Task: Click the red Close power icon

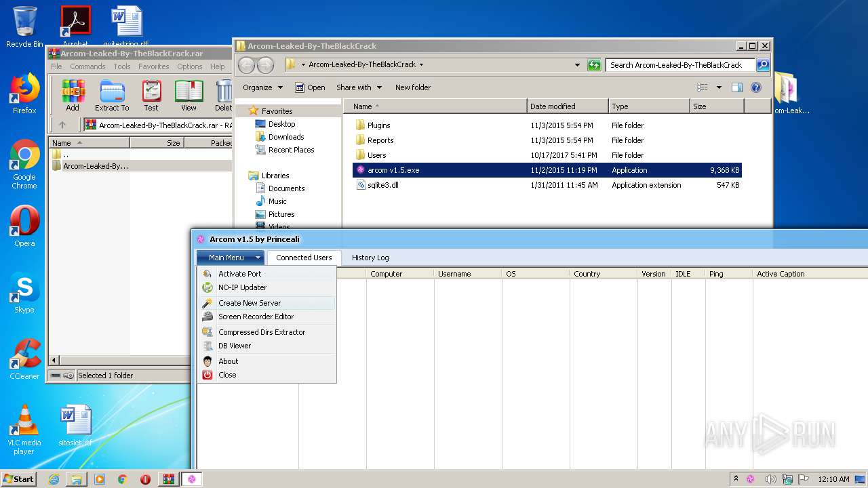Action: (x=208, y=375)
